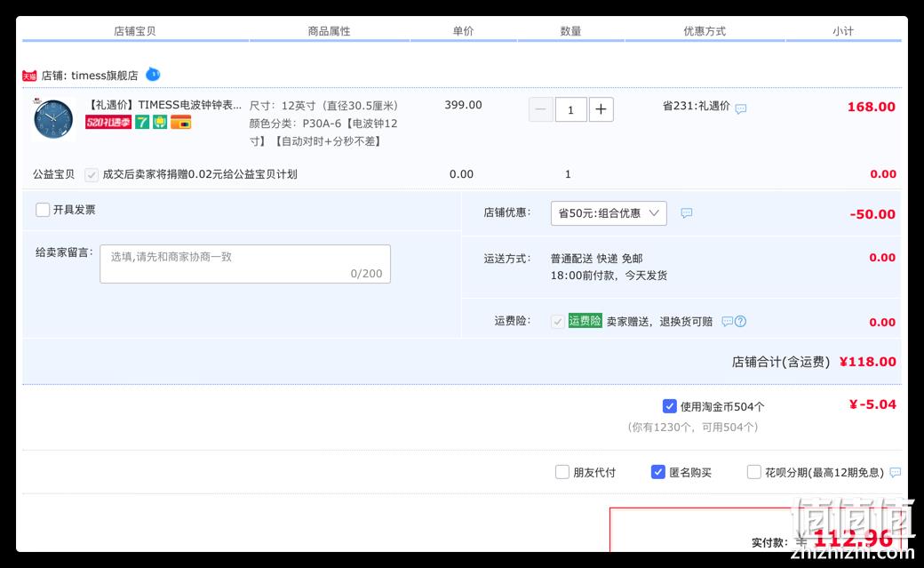Click the 普通配送 快递 免邮 shipping text

coord(596,259)
